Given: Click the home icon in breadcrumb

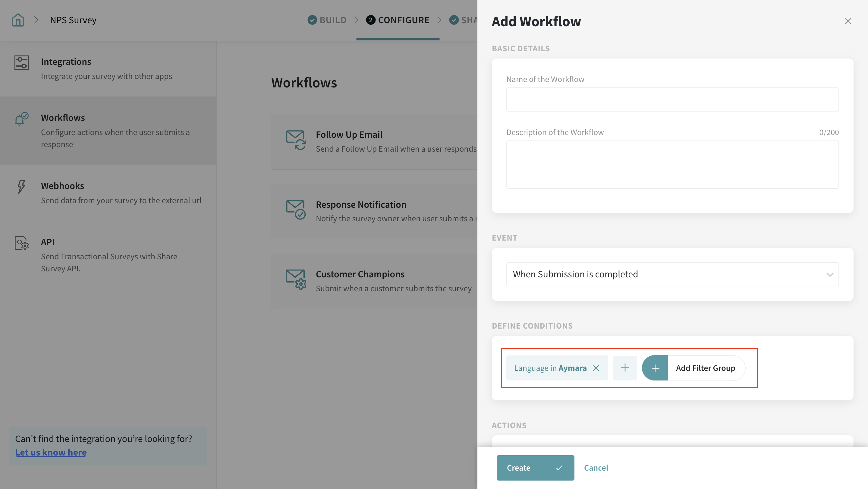Looking at the screenshot, I should pyautogui.click(x=18, y=20).
